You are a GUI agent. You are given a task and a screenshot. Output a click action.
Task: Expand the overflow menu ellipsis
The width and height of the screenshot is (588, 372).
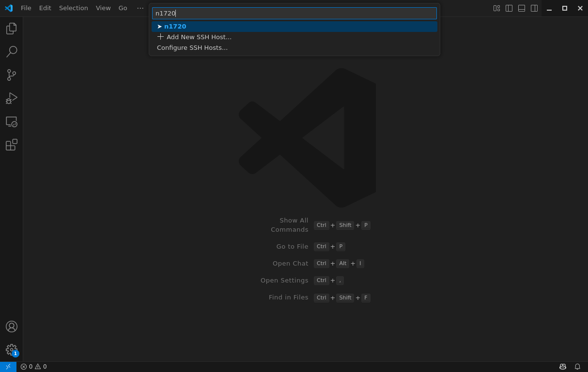point(140,8)
